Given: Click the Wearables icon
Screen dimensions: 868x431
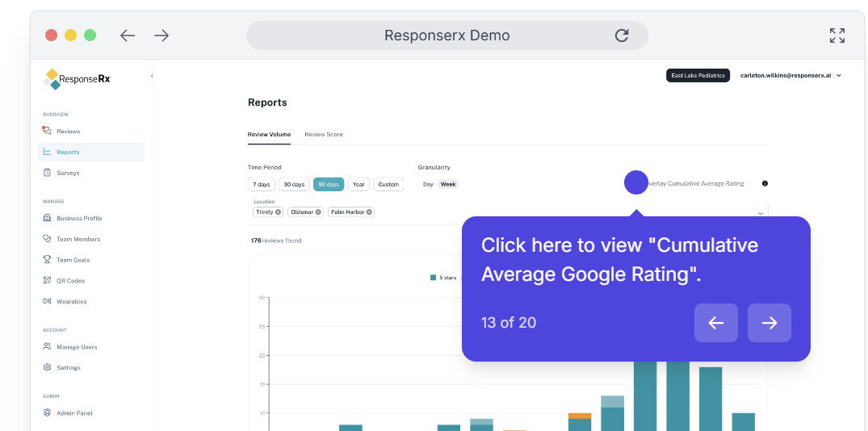Looking at the screenshot, I should coord(47,302).
